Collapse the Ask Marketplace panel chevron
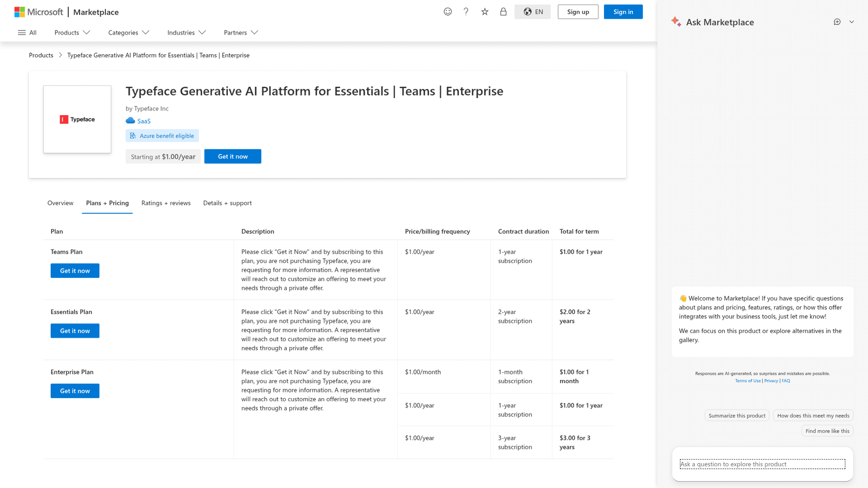This screenshot has width=868, height=488. (851, 22)
